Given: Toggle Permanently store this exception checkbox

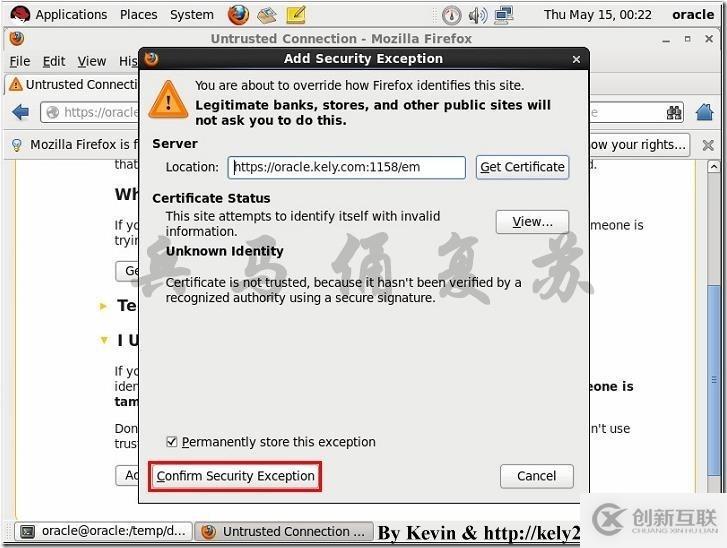Looking at the screenshot, I should click(172, 441).
